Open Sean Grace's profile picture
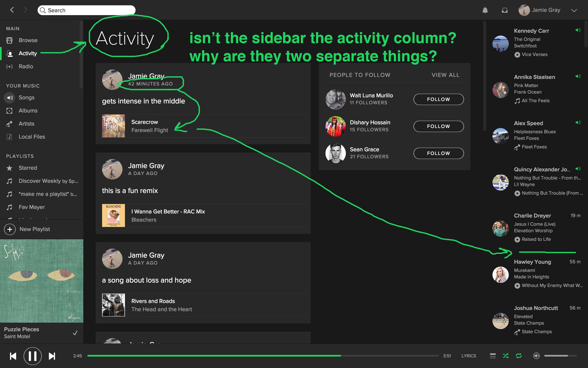Viewport: 588px width, 368px height. pos(336,153)
